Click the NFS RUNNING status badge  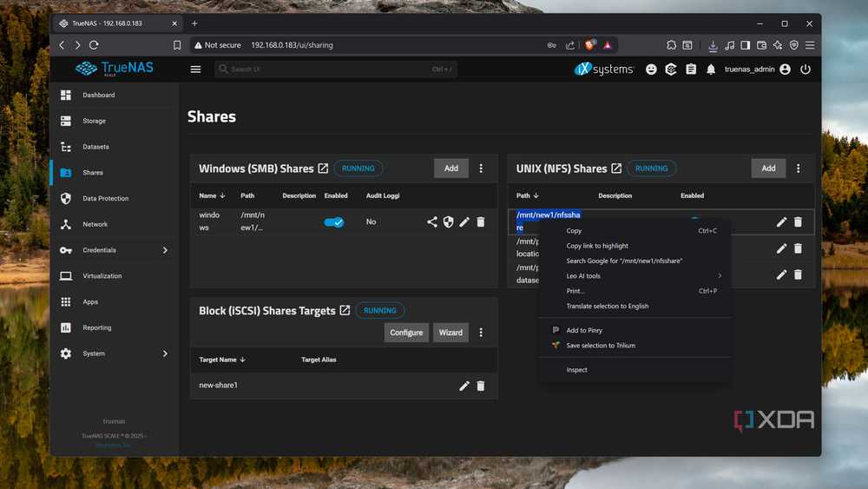pos(652,169)
